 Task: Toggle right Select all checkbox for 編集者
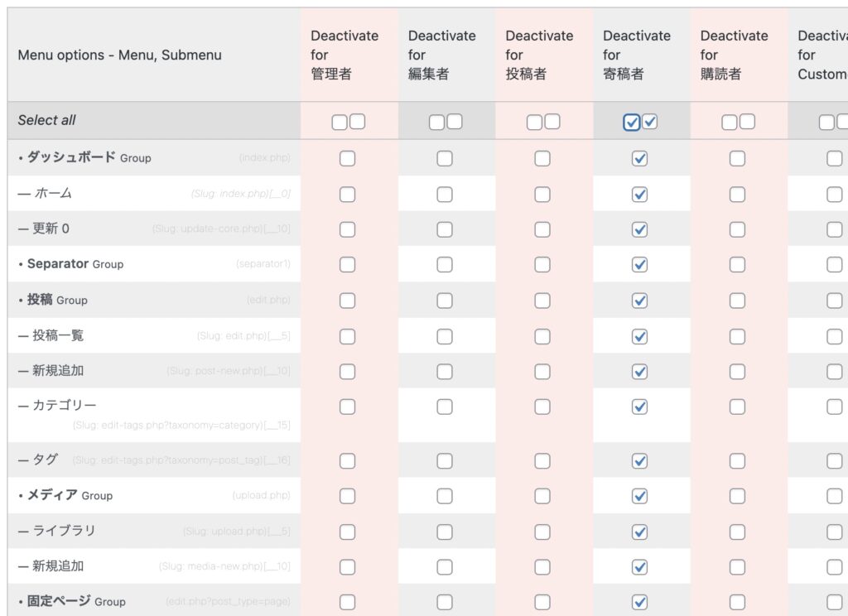click(x=455, y=122)
